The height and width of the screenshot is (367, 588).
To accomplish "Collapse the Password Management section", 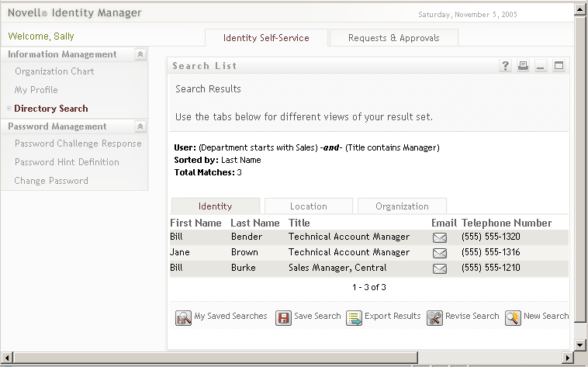I will (140, 126).
